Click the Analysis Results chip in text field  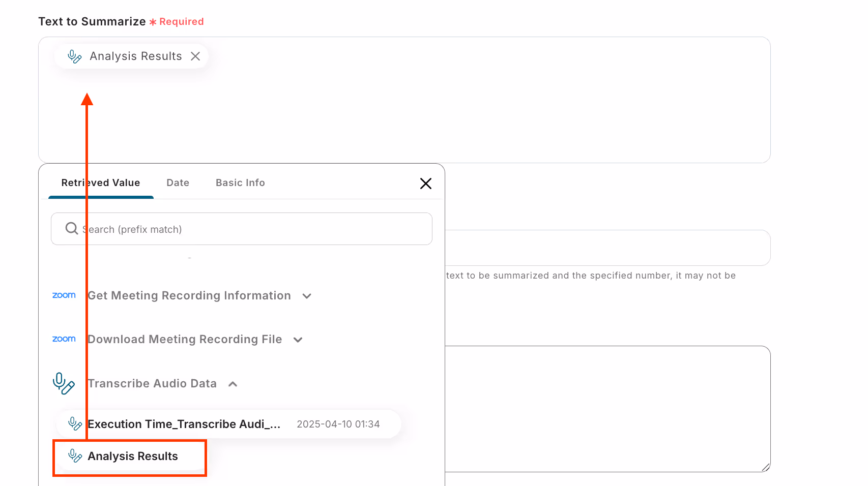pos(132,56)
